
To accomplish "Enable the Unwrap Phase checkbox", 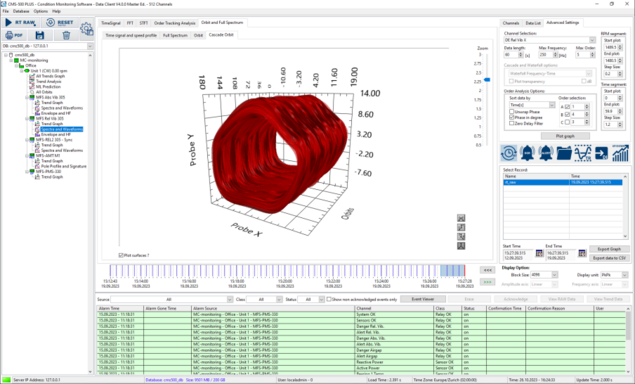I will 511,111.
